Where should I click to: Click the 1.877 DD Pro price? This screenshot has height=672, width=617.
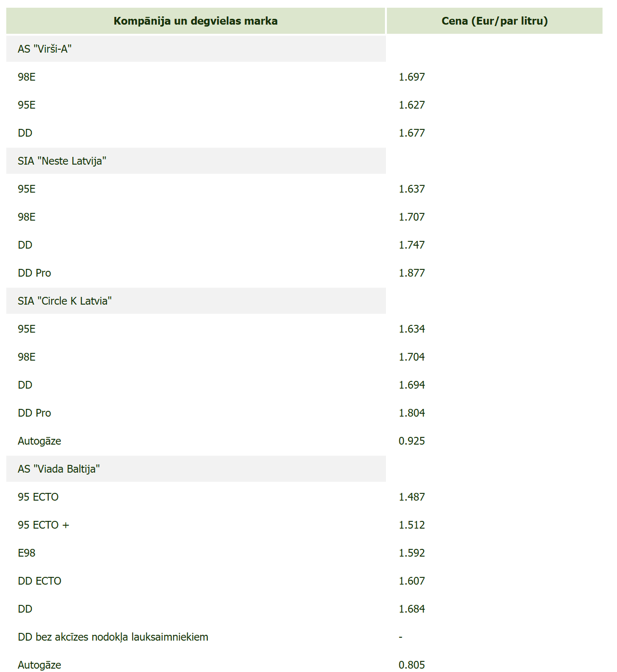(x=411, y=273)
